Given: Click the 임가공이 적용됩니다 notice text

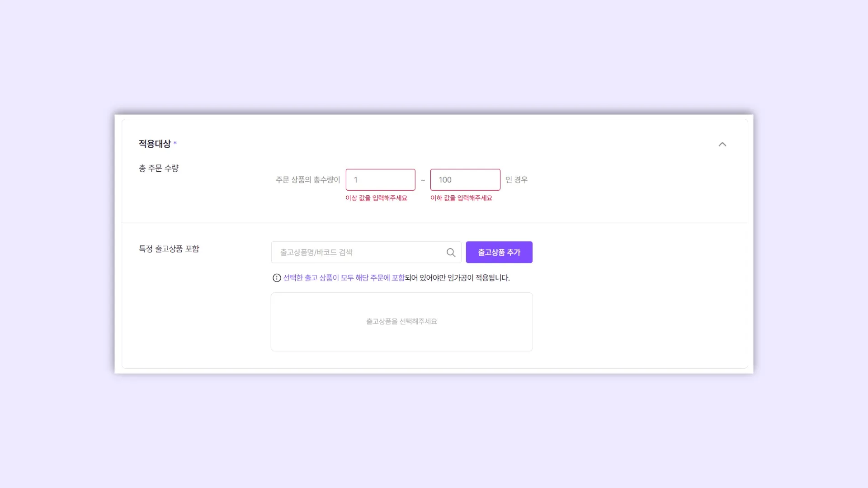Looking at the screenshot, I should click(478, 278).
